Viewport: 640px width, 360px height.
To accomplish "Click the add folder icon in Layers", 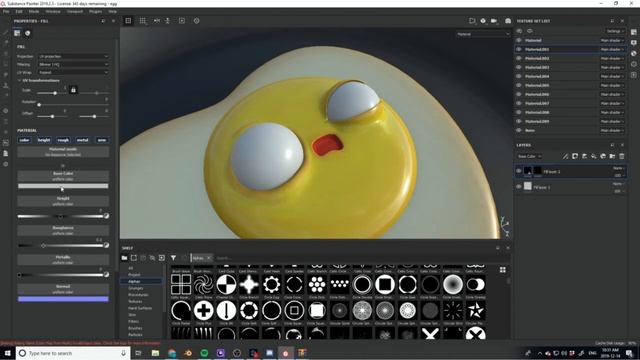I will click(612, 156).
